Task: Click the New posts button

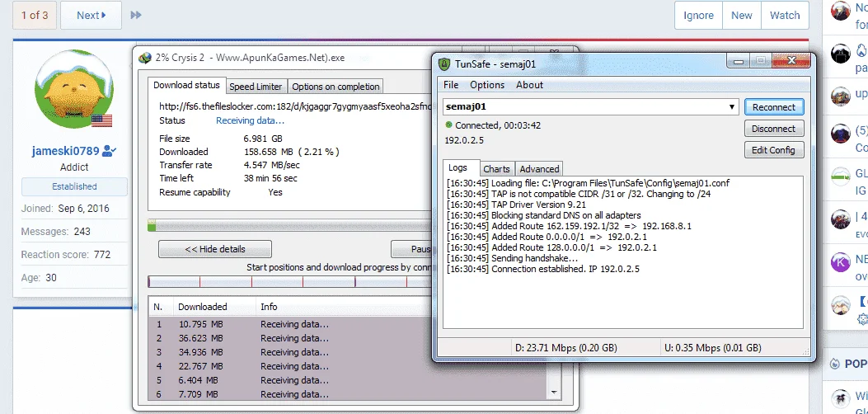Action: pyautogui.click(x=741, y=15)
